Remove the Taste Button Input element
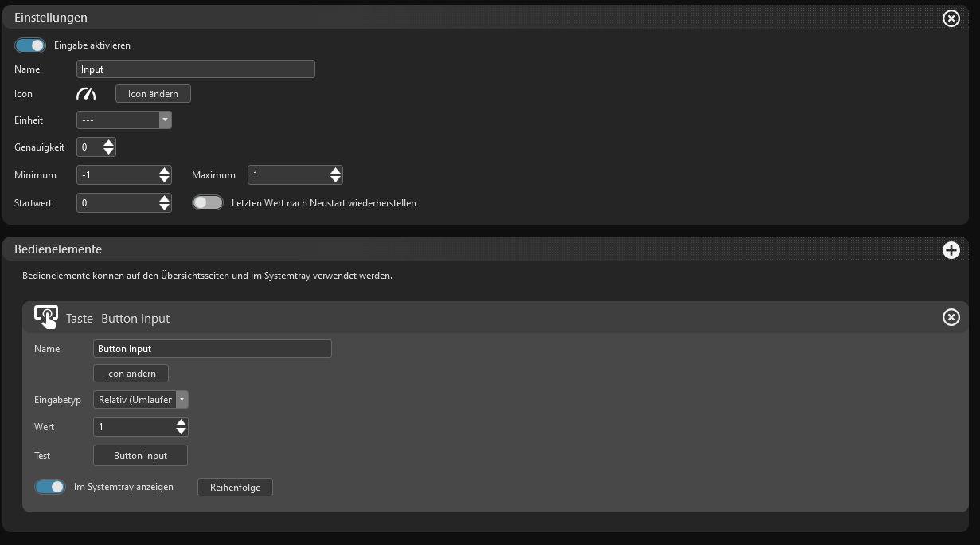The image size is (980, 545). tap(951, 317)
